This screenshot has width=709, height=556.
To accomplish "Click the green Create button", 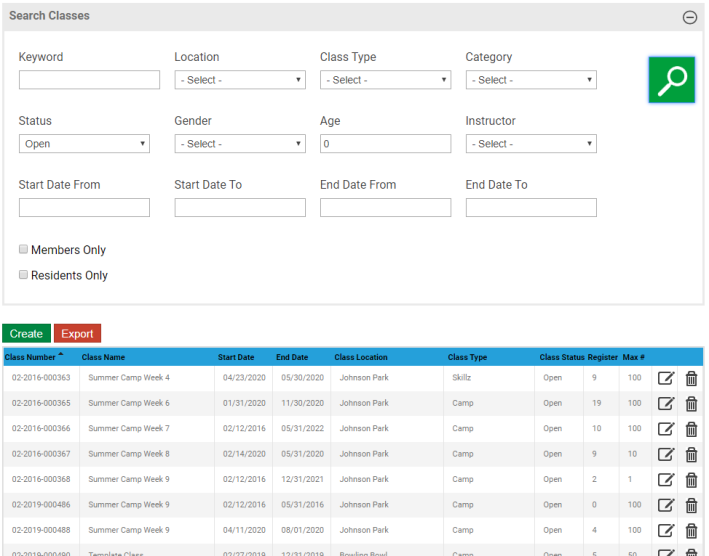I will pos(27,334).
